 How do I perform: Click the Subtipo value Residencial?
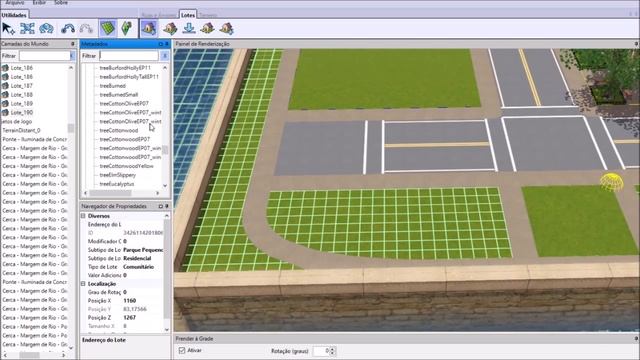point(137,258)
